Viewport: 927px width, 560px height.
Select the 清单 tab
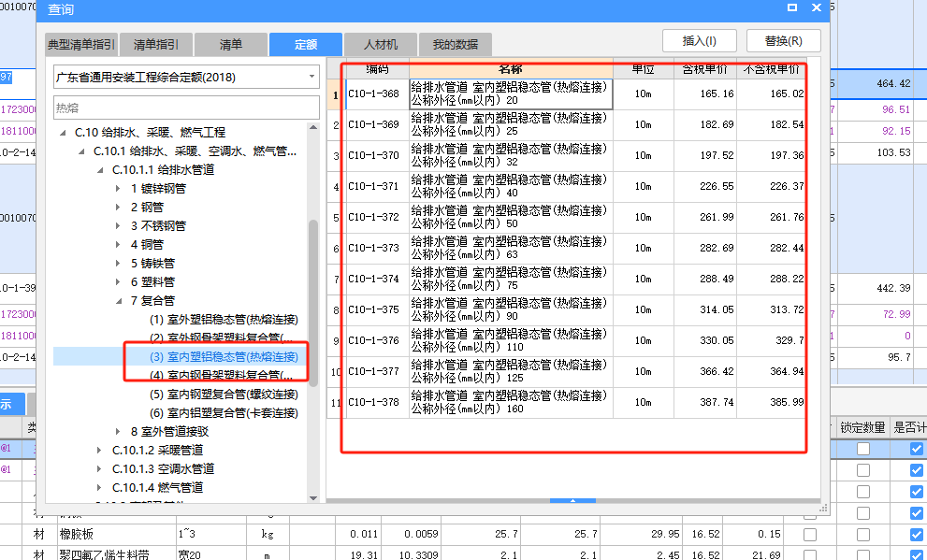(230, 44)
